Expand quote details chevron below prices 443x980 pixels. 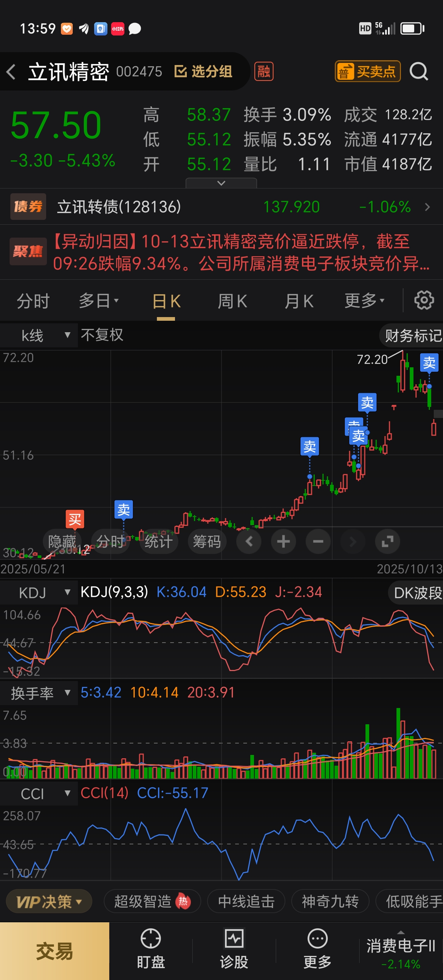click(x=221, y=183)
